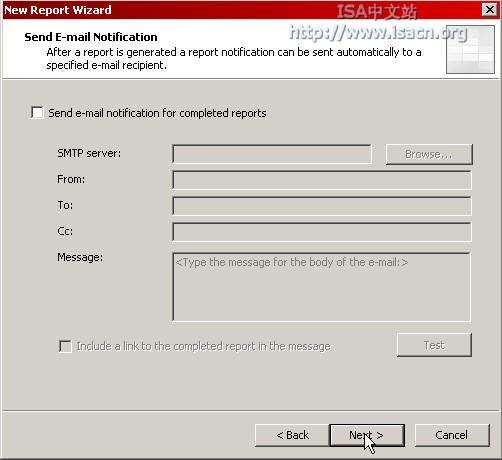Screen dimensions: 502x460
Task: Focus the From address field
Action: pyautogui.click(x=322, y=180)
